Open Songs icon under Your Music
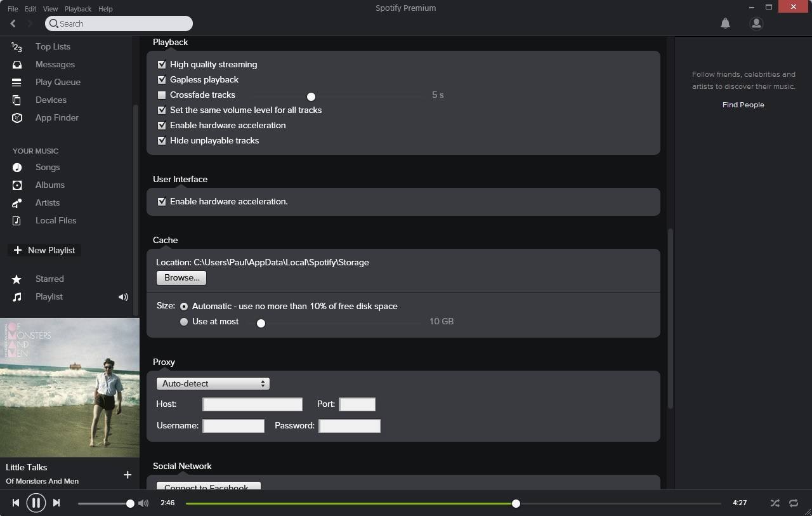 coord(17,168)
